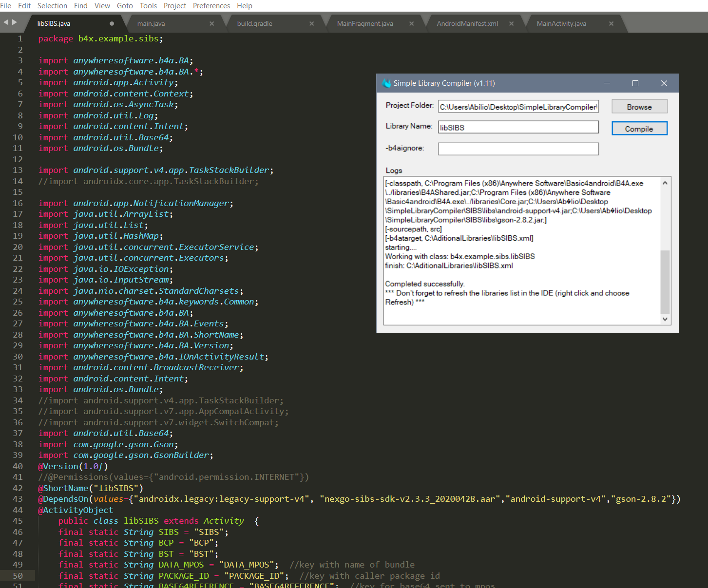Click the Logs scrollbar thumb
708x588 pixels.
[665, 282]
